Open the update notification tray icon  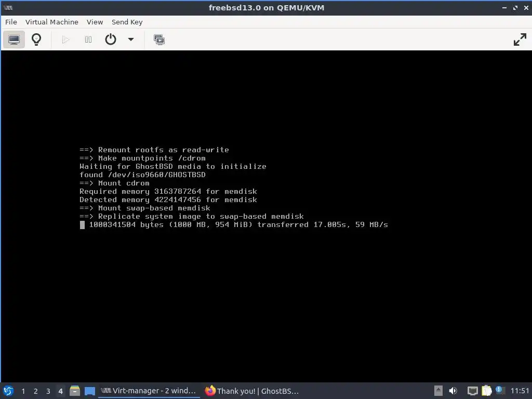click(499, 390)
